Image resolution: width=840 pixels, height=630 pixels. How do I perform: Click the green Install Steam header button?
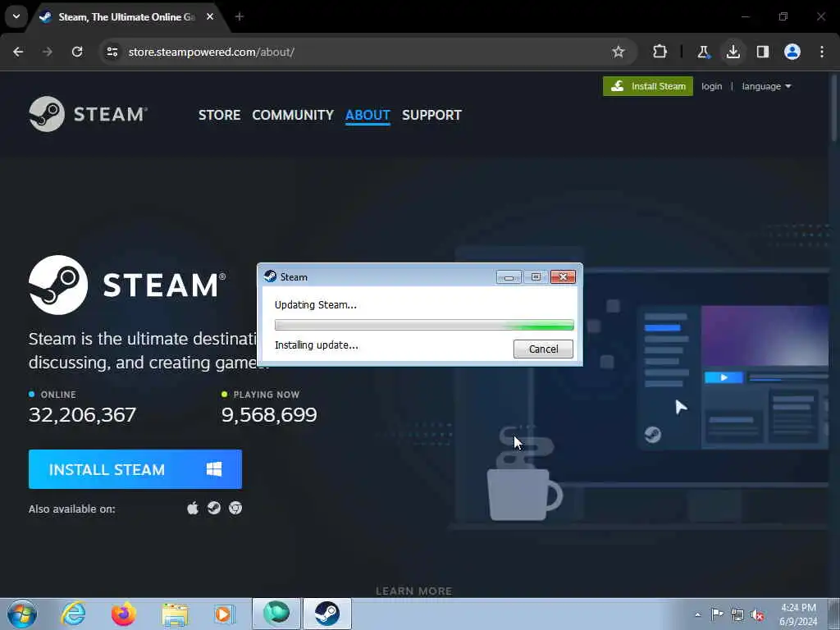[x=648, y=86]
